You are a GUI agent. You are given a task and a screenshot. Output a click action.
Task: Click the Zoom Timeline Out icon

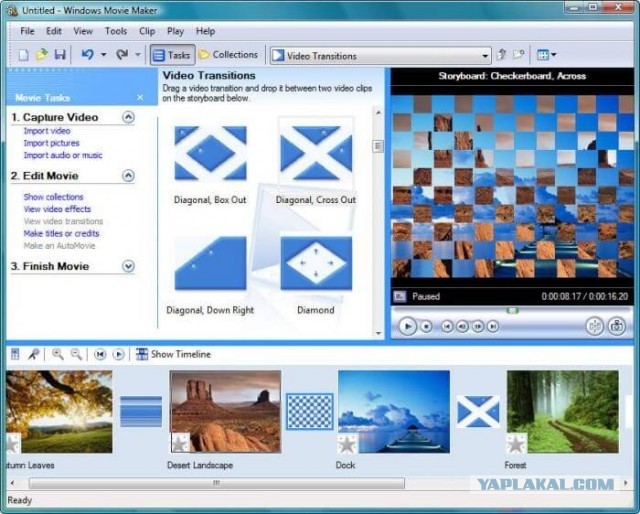click(76, 354)
